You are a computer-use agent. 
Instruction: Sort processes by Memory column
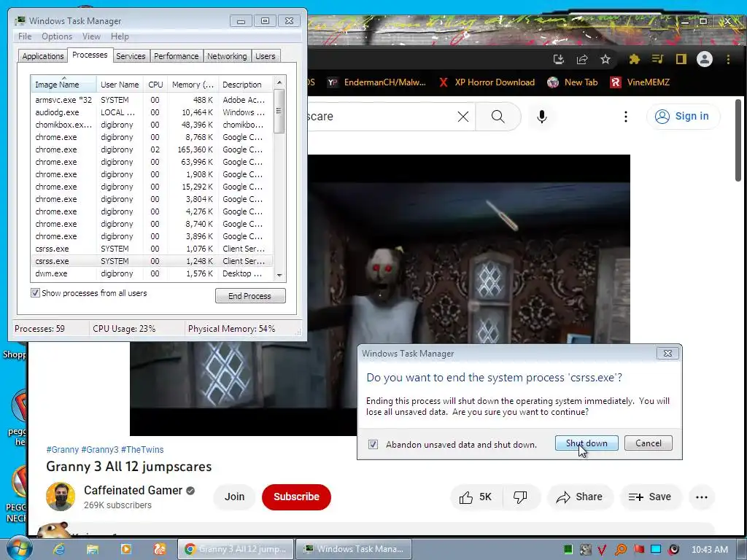click(x=193, y=85)
